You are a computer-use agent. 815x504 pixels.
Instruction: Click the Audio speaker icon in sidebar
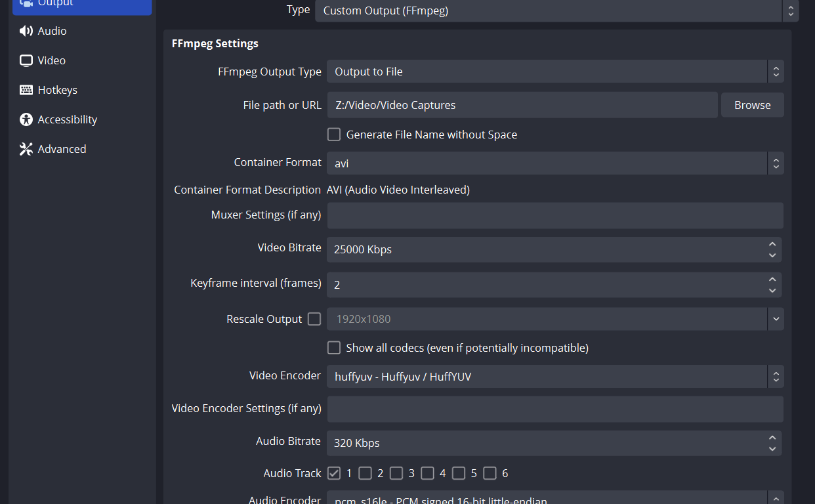click(x=26, y=31)
